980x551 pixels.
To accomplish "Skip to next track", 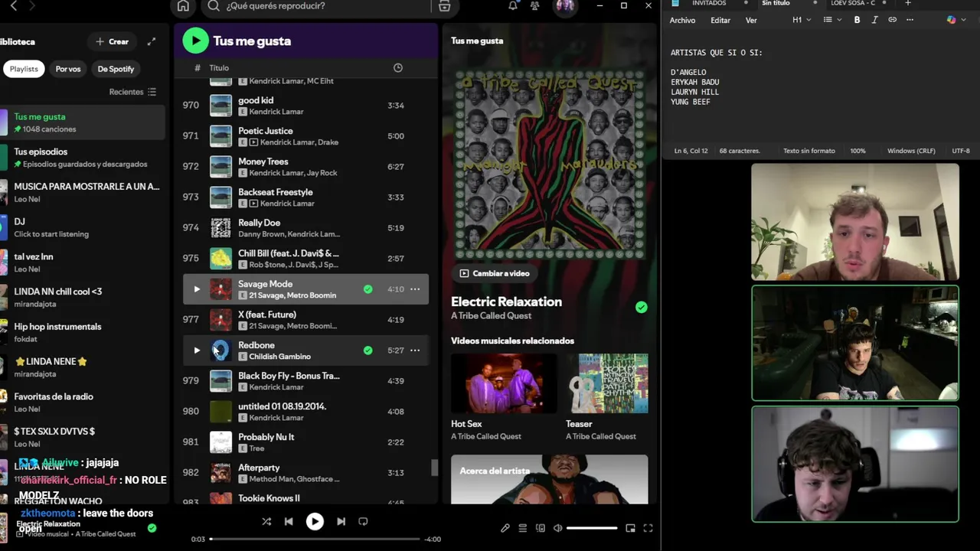I will click(x=341, y=522).
